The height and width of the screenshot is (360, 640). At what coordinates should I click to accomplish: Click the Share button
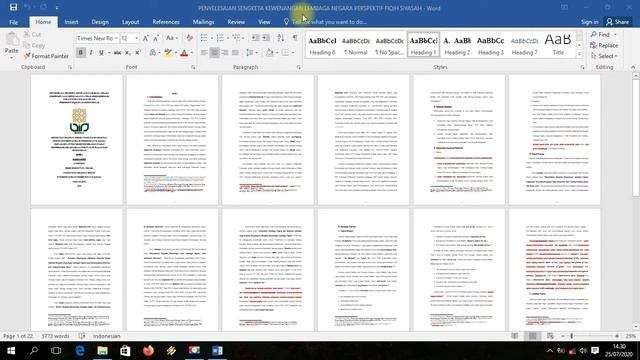click(x=618, y=22)
